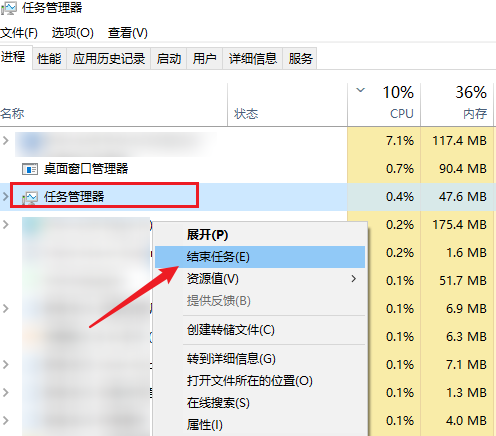
Task: Click the Task Manager title bar icon
Action: click(8, 8)
